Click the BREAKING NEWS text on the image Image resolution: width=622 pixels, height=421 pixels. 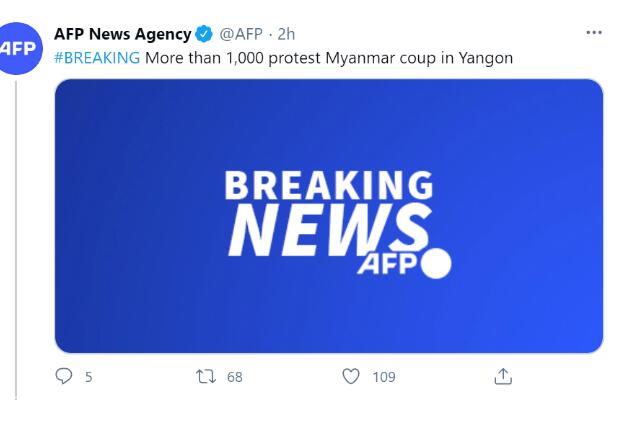click(328, 212)
